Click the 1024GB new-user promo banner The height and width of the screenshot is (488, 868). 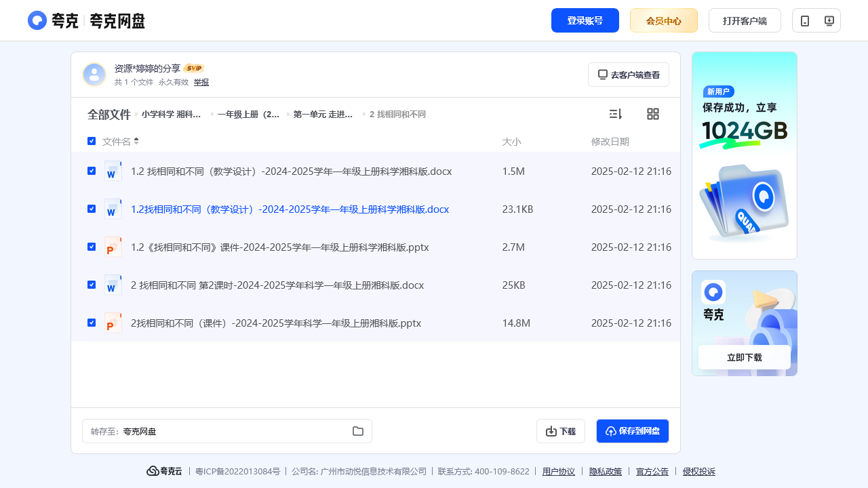745,155
